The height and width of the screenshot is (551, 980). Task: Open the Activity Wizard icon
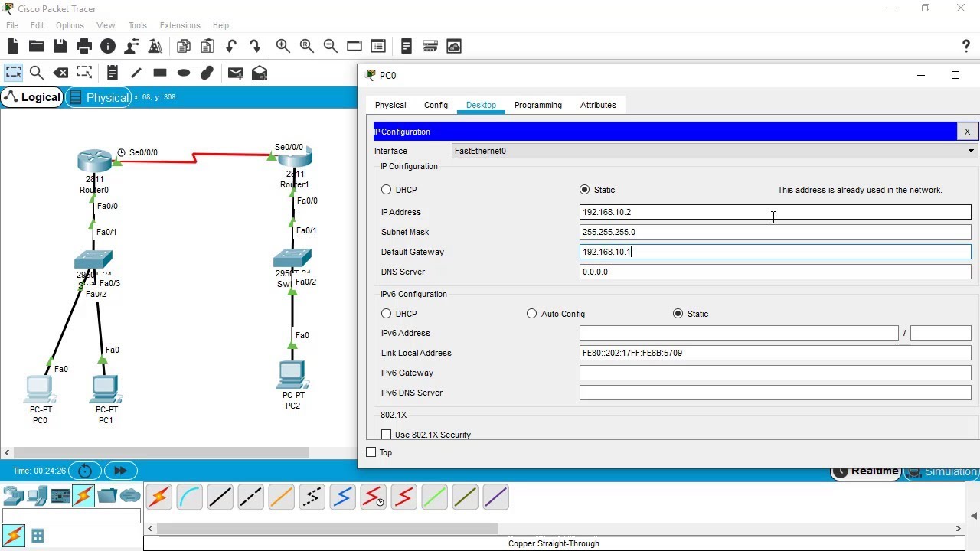(155, 46)
